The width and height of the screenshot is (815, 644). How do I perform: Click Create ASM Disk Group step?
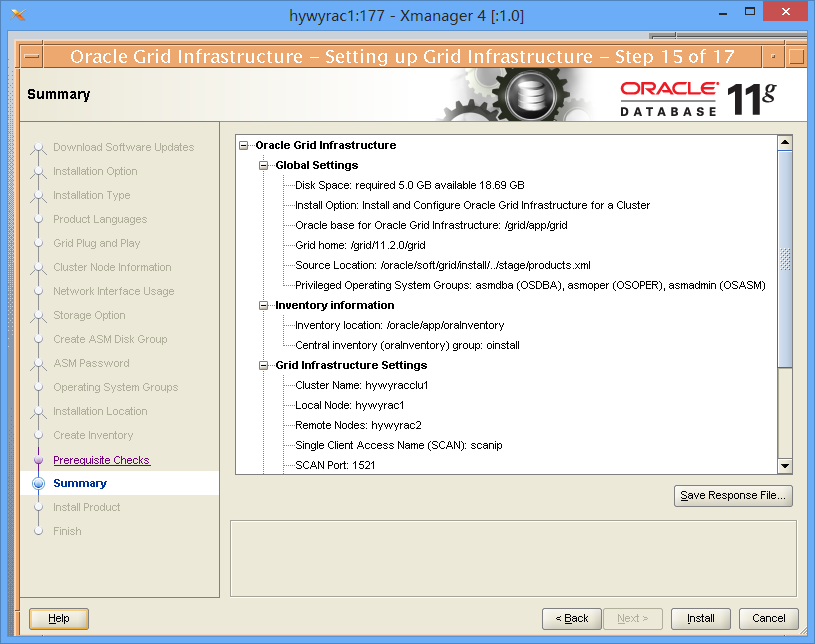click(x=110, y=339)
